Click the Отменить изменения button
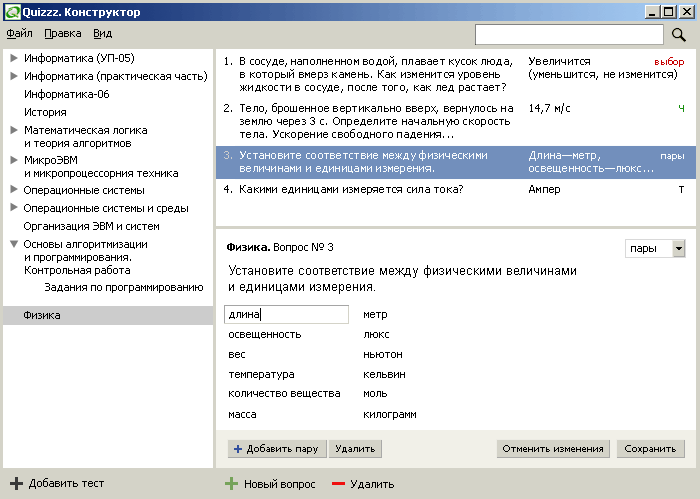This screenshot has height=499, width=700. 553,449
